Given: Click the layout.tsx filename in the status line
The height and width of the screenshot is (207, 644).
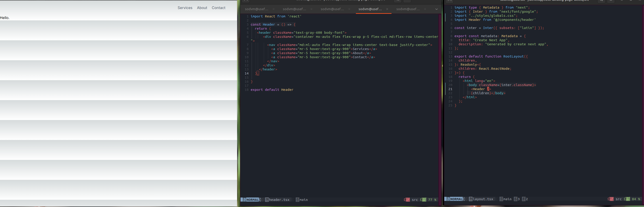Looking at the screenshot, I should pos(483,199).
